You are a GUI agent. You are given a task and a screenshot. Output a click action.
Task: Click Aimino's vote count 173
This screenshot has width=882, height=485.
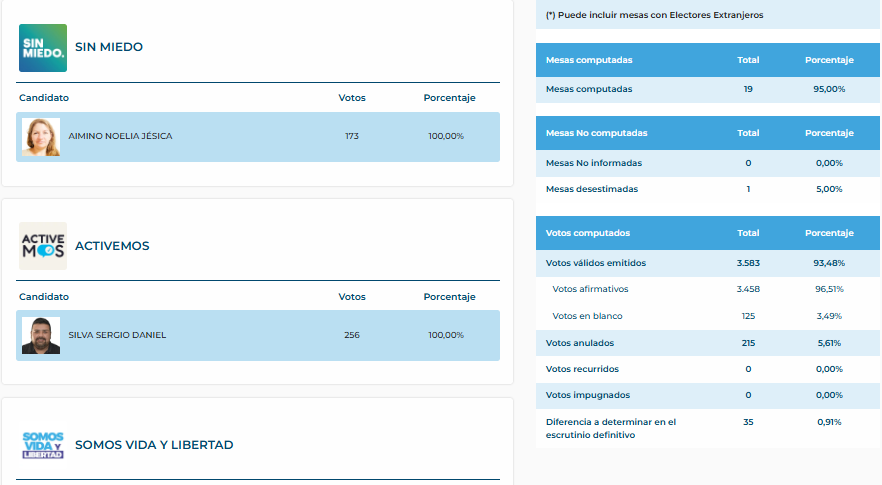(352, 136)
